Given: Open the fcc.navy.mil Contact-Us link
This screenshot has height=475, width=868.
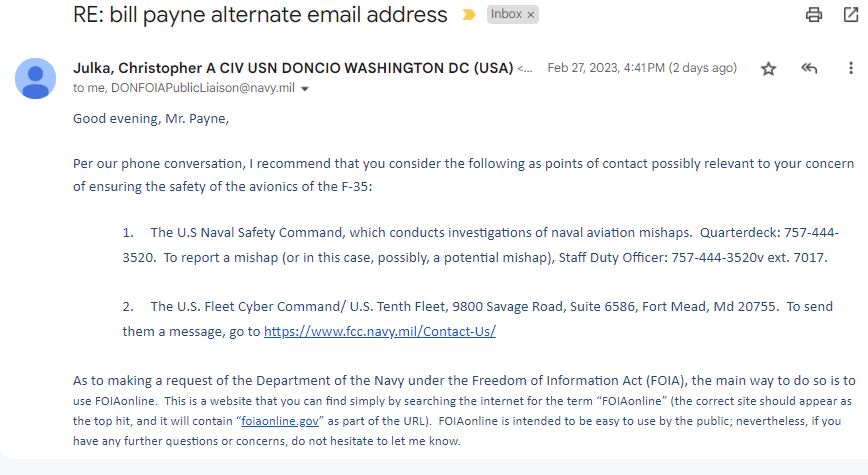Looking at the screenshot, I should point(380,332).
